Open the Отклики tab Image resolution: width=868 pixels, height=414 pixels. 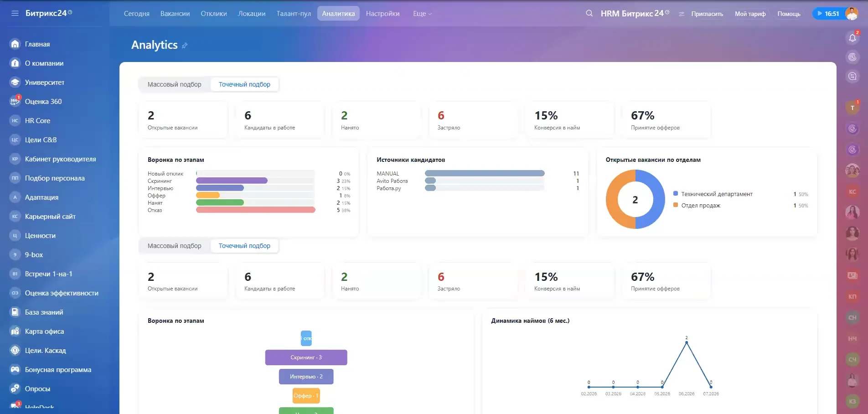pyautogui.click(x=214, y=14)
